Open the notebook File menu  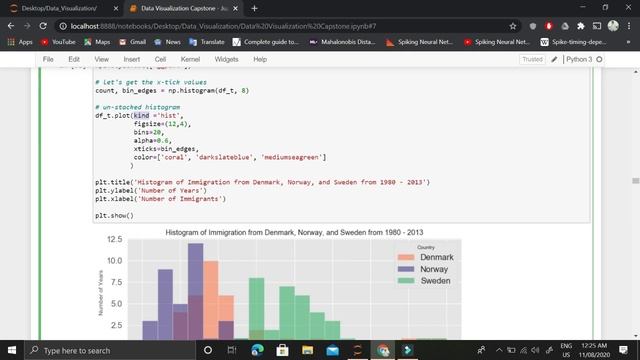48,59
